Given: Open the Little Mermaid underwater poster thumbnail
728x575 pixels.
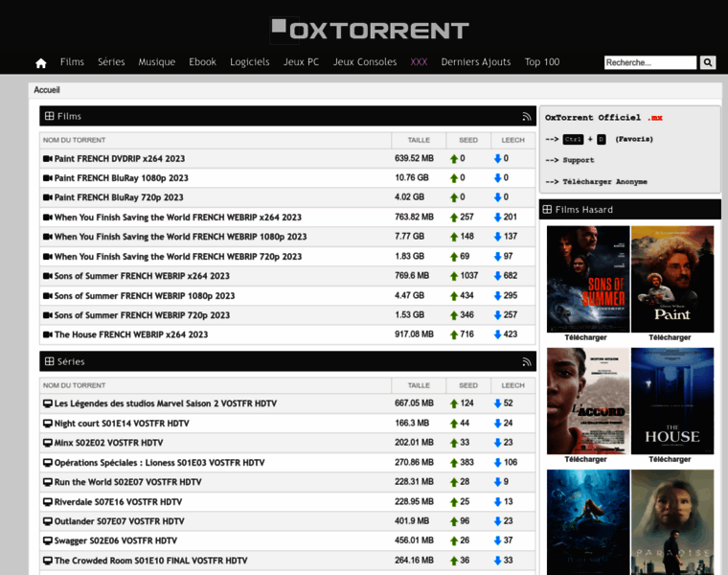Looking at the screenshot, I should [588, 522].
